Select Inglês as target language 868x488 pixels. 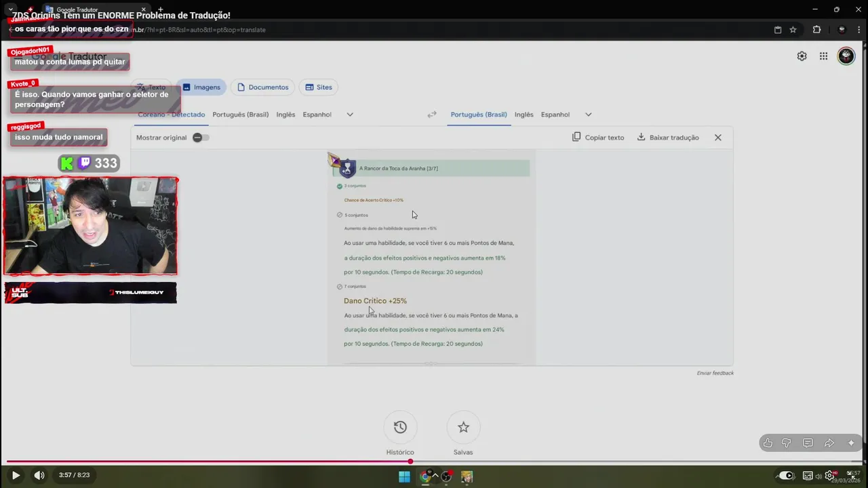(524, 115)
